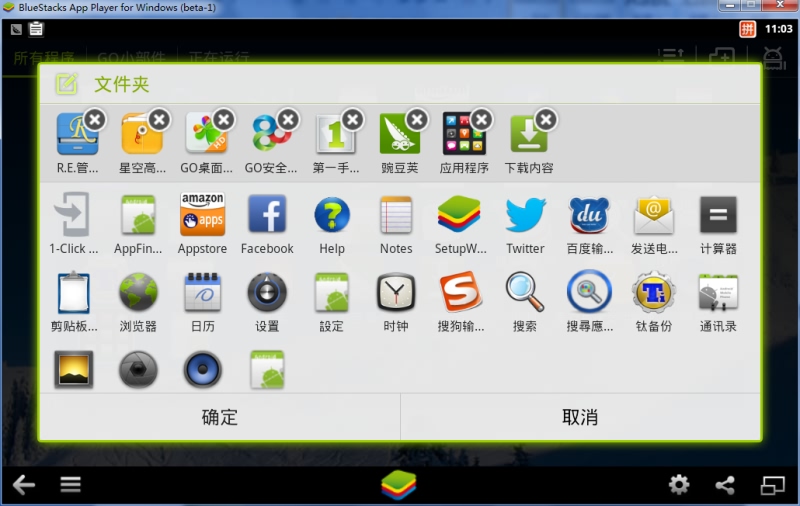Confirm with the 确定 button
This screenshot has width=800, height=506.
pos(220,417)
